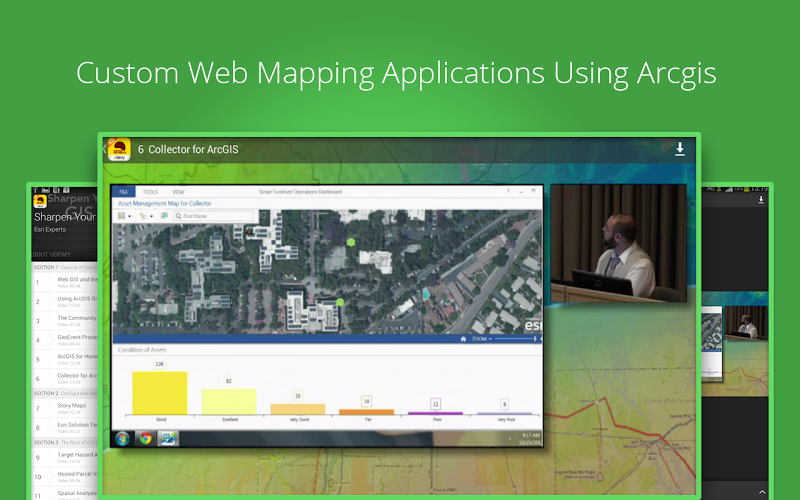Click the Windows Start button in the taskbar
This screenshot has width=800, height=500.
pyautogui.click(x=123, y=437)
